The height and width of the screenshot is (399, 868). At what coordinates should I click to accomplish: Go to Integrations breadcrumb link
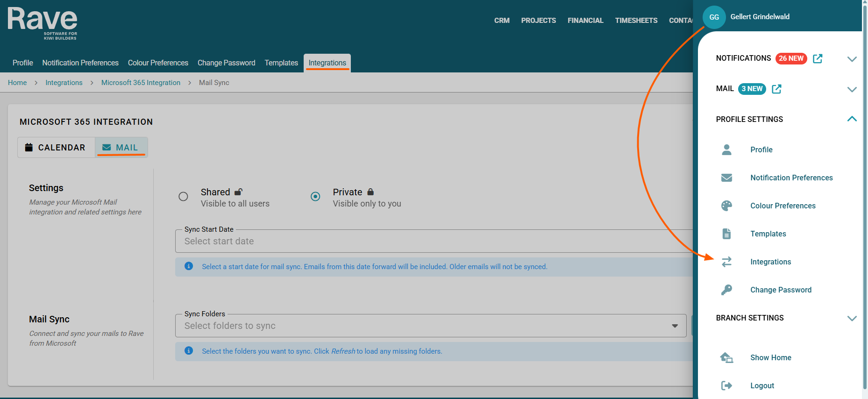tap(64, 83)
